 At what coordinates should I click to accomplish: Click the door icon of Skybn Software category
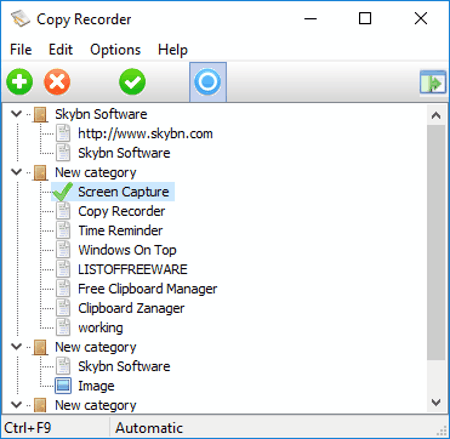[x=40, y=114]
